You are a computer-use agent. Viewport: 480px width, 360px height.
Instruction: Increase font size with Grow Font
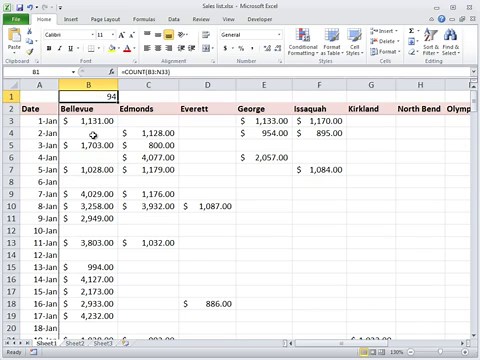(x=122, y=35)
